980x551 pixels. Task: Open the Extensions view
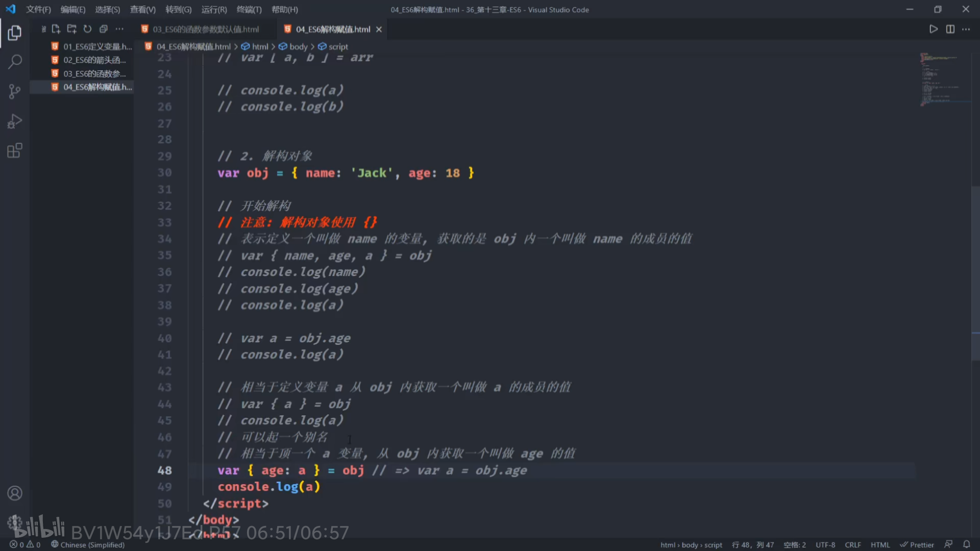(15, 151)
